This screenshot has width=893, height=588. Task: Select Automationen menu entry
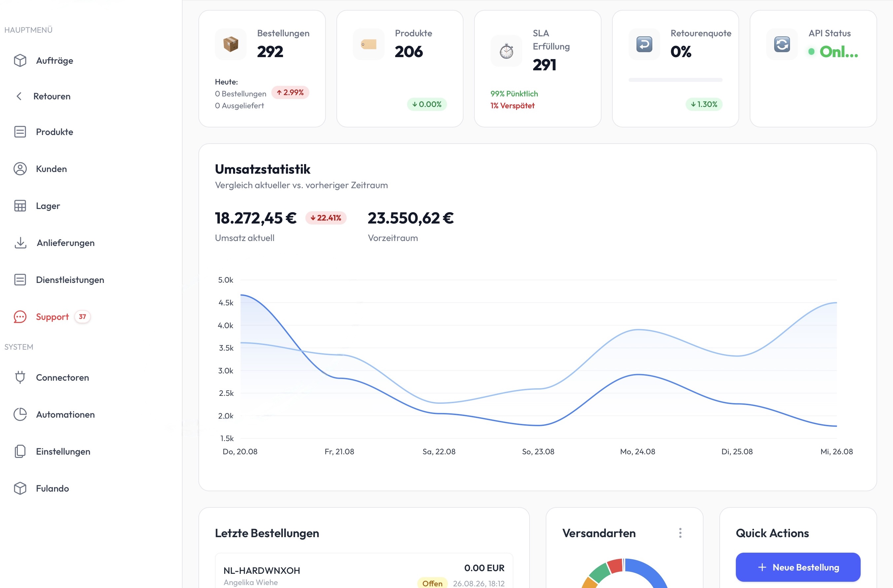65,414
